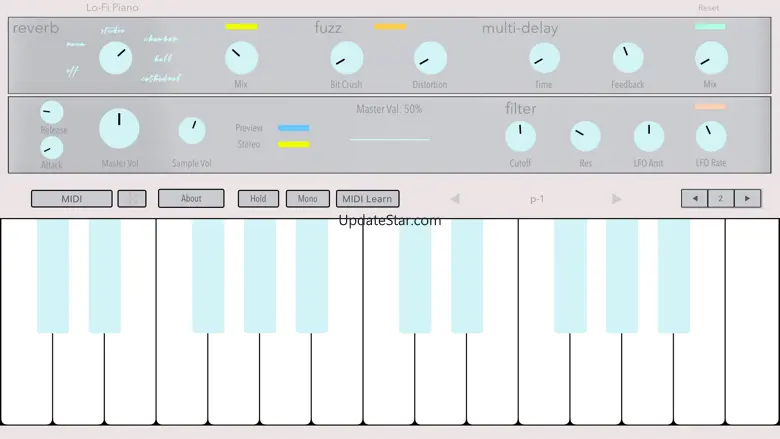Adjust the multi-delay Time knob
Image resolution: width=780 pixels, height=439 pixels.
pos(544,58)
